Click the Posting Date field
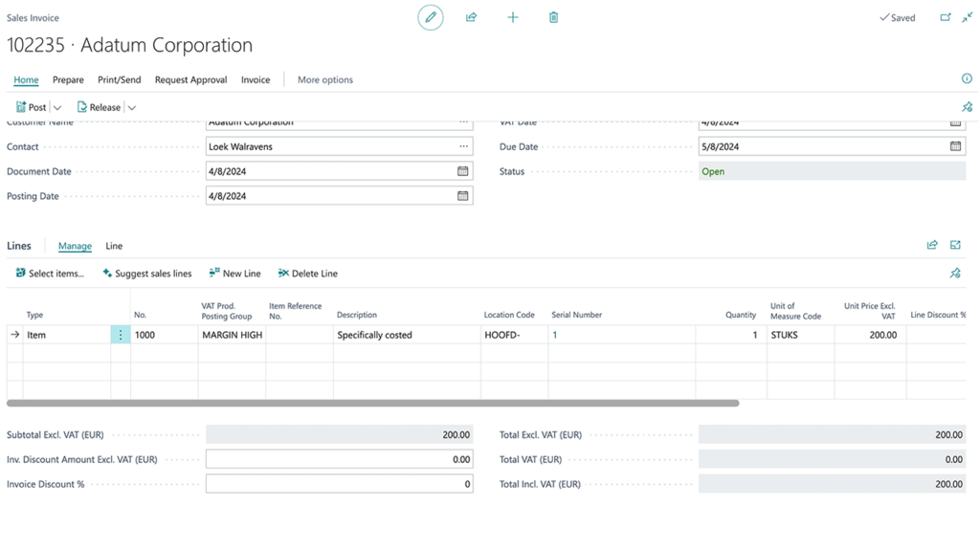The width and height of the screenshot is (980, 551). [x=340, y=196]
